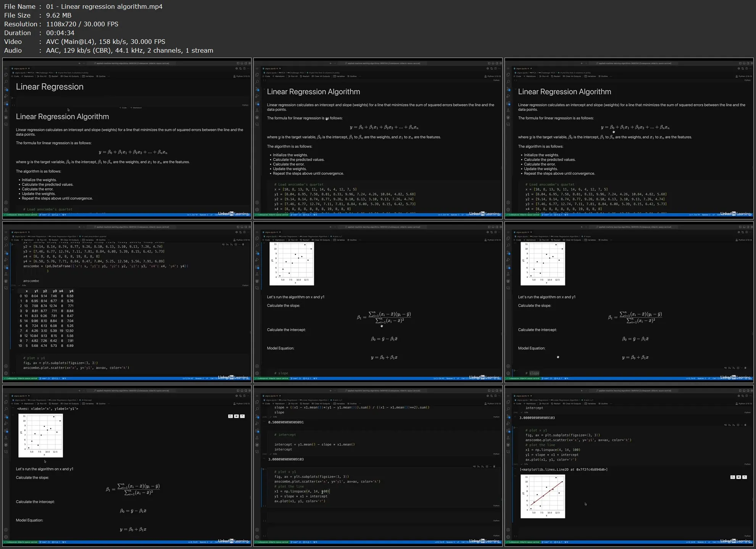Toggle secondary sidebar in the large 'Linear Regression' heading frame
The height and width of the screenshot is (549, 756).
[246, 63]
